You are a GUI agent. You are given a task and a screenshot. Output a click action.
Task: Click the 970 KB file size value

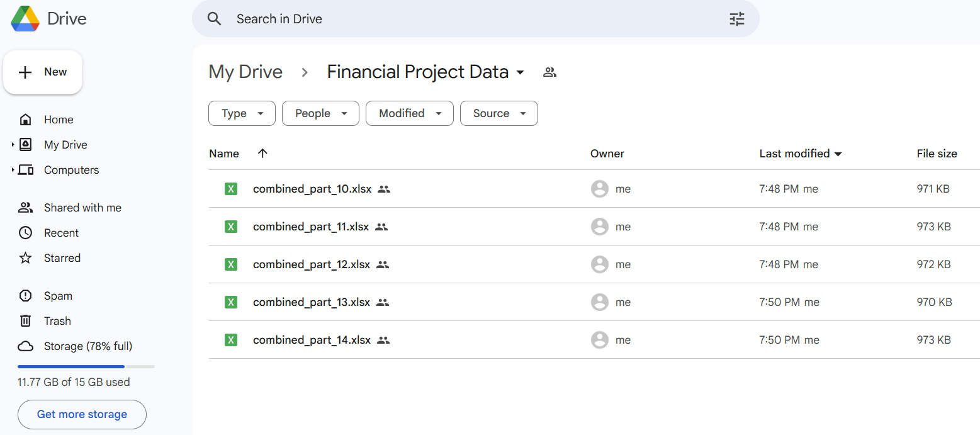coord(935,302)
